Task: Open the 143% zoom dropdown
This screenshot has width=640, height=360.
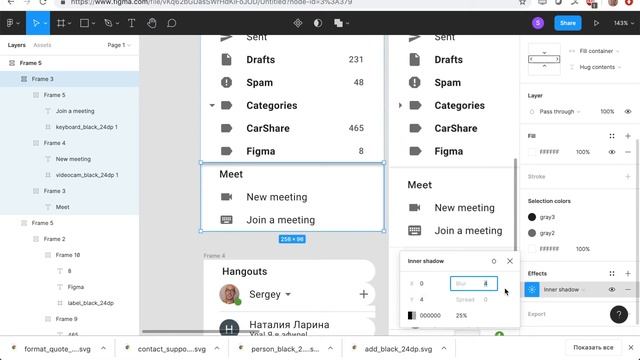Action: [623, 23]
